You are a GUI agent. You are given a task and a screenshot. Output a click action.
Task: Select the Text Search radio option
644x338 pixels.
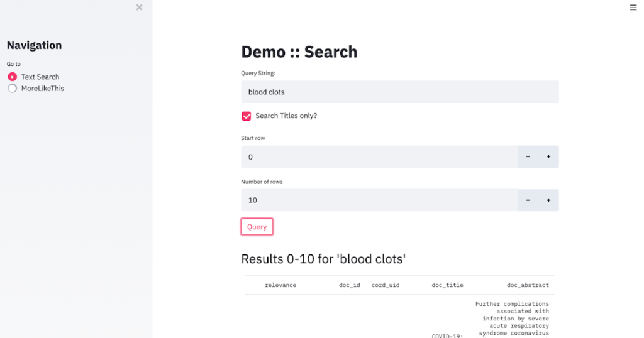13,77
